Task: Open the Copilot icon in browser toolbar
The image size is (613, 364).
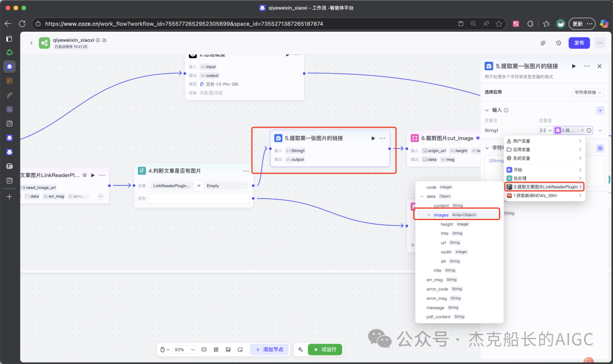Action: (604, 24)
